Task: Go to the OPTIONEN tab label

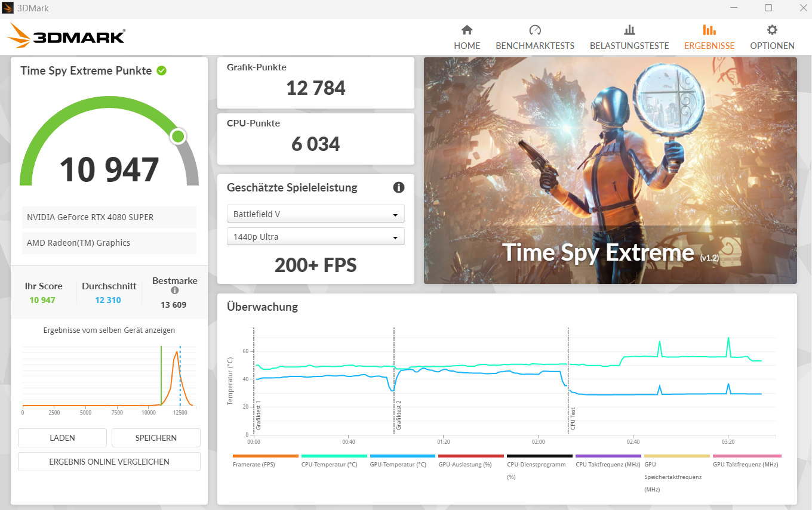Action: pos(772,46)
